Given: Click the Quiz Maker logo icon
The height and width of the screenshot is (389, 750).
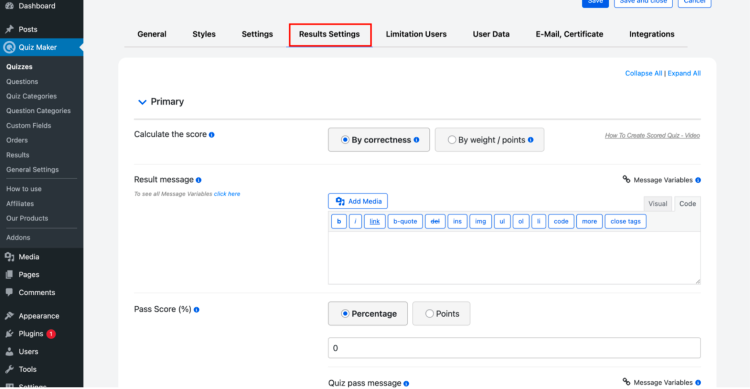Looking at the screenshot, I should click(x=9, y=47).
